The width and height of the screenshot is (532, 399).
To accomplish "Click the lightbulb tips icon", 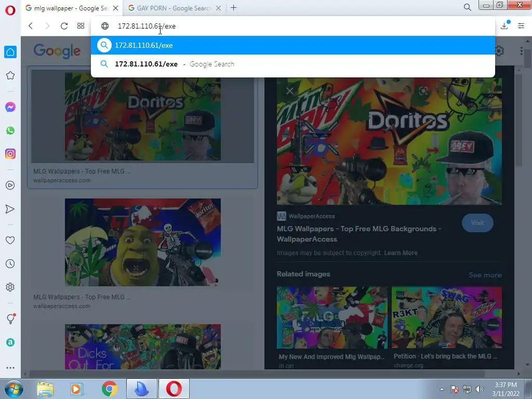I will tap(11, 318).
